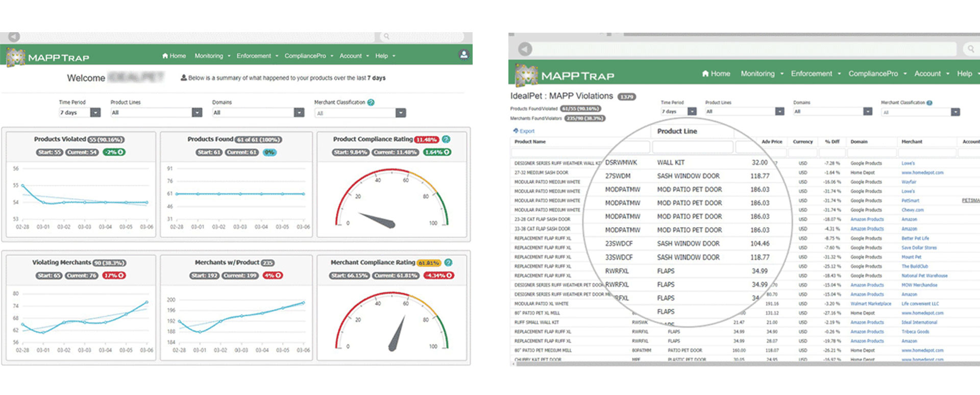Open the Violations window Merchant Classification dropdown
Viewport: 980px width, 395px height.
coord(921,112)
